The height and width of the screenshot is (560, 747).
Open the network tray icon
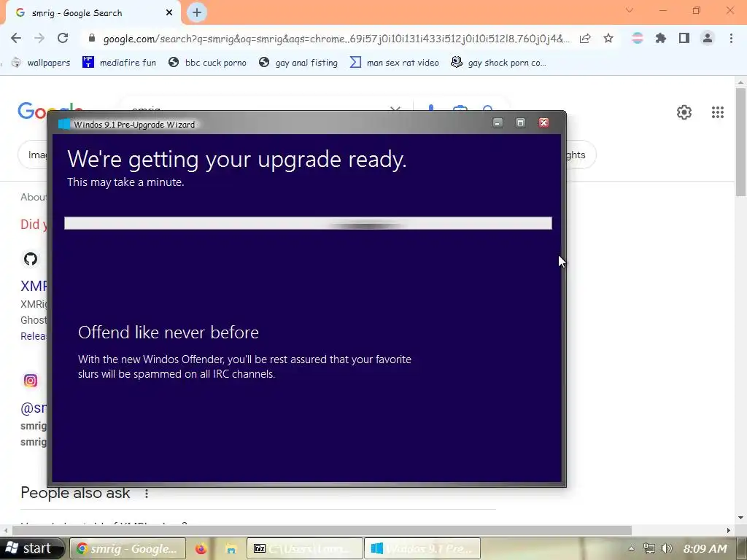pos(649,548)
